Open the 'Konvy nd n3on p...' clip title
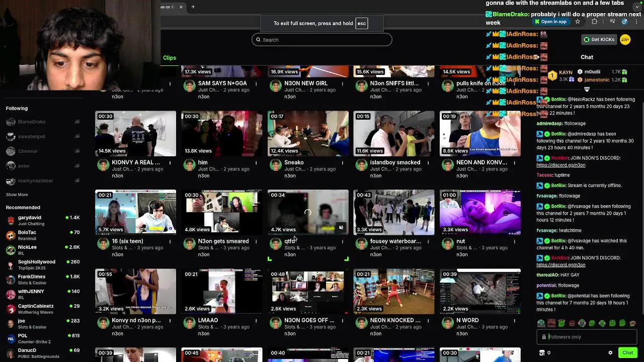Image resolution: width=644 pixels, height=362 pixels. click(136, 320)
